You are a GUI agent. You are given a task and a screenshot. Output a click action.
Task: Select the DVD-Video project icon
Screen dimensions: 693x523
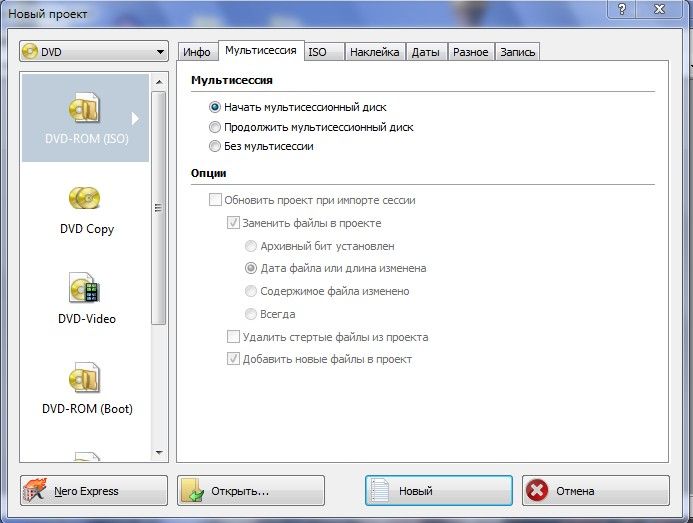click(85, 289)
